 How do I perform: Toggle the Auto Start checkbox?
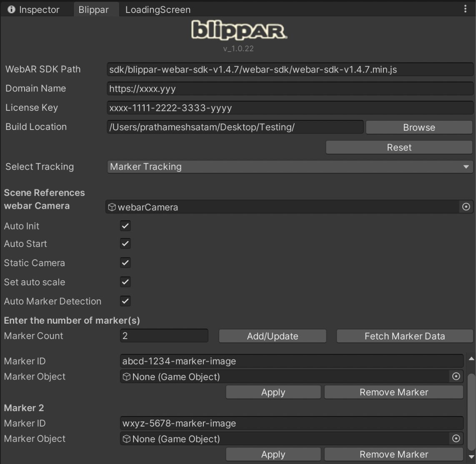click(x=125, y=244)
